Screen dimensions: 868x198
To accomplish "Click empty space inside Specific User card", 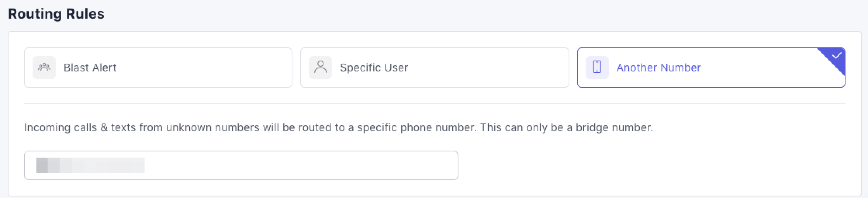I will (496, 68).
